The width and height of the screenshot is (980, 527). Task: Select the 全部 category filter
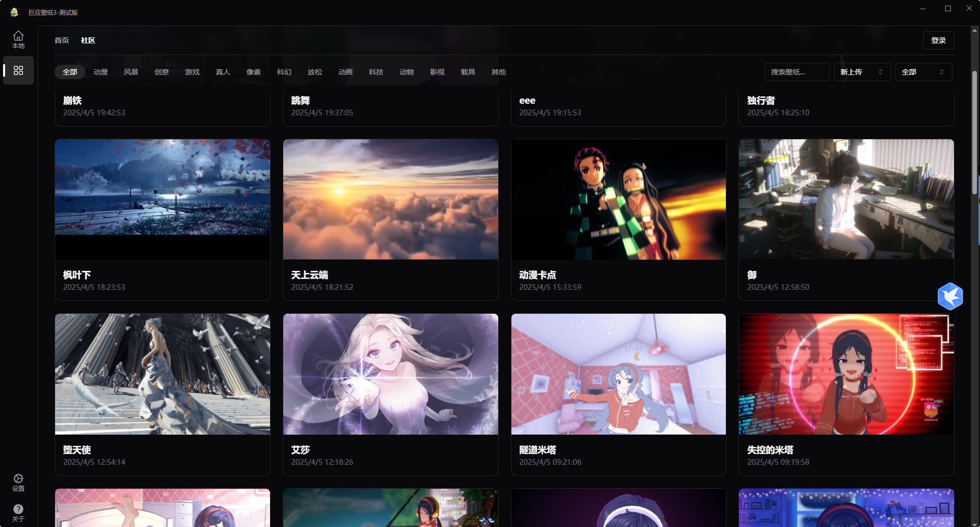(70, 72)
